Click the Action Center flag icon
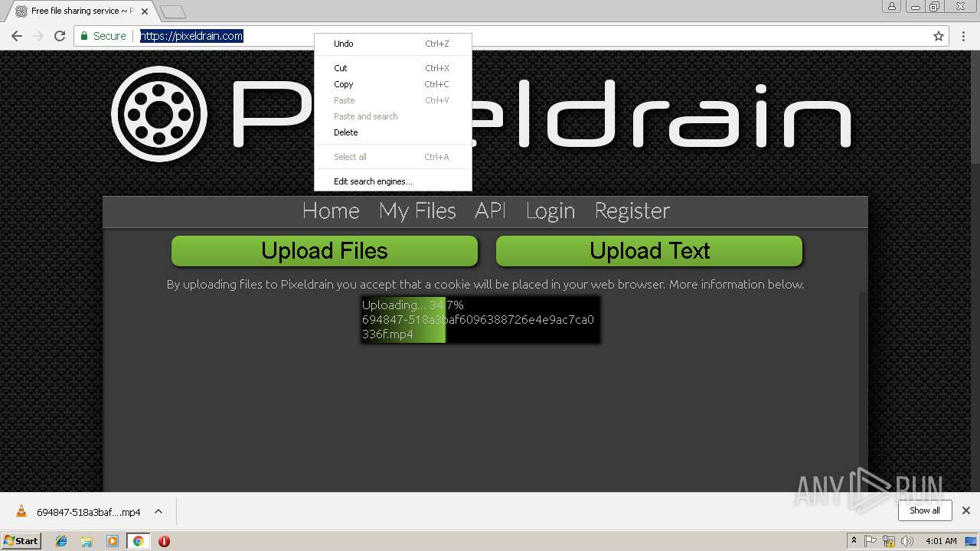980x551 pixels. coord(871,541)
